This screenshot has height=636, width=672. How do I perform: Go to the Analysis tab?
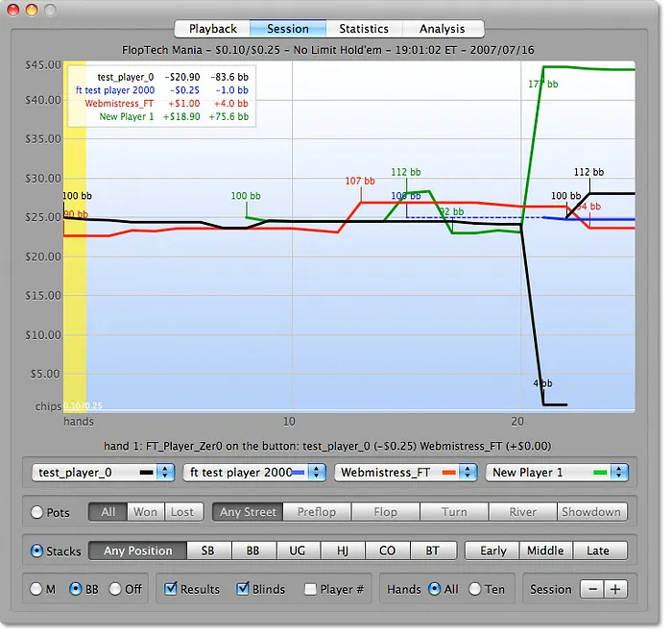[443, 29]
